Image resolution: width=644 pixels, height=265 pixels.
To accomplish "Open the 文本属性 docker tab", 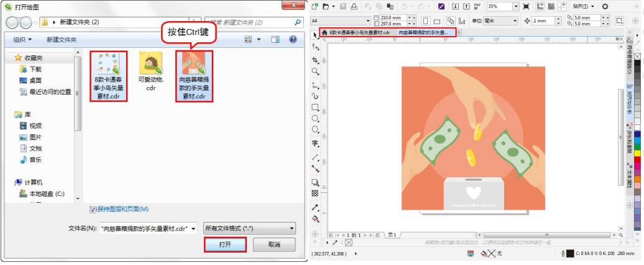I will click(x=629, y=175).
